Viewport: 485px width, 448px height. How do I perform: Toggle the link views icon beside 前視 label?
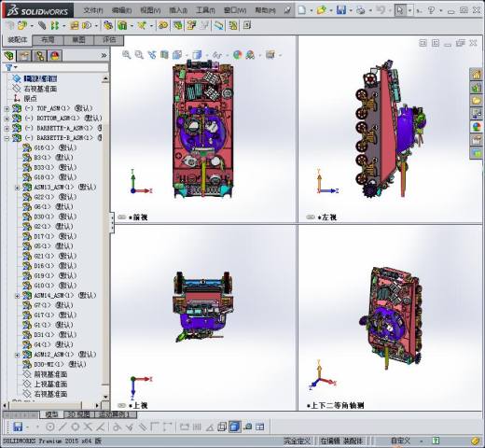coord(121,217)
